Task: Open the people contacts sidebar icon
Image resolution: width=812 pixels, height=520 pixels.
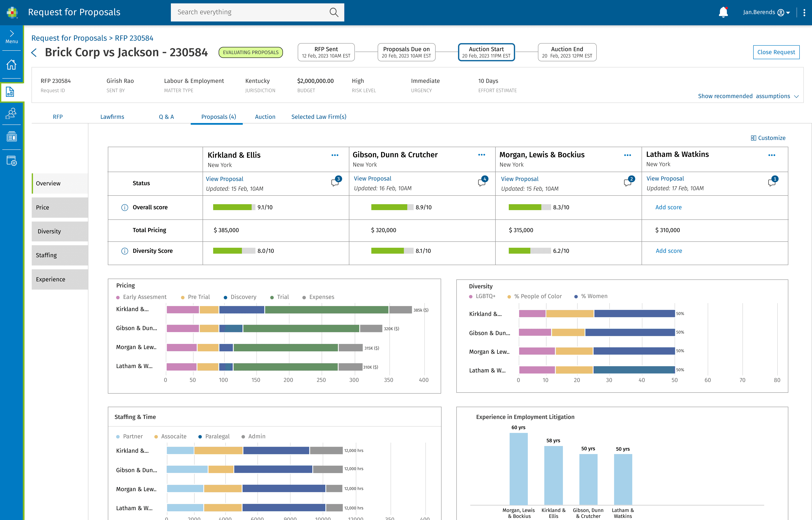Action: coord(11,114)
